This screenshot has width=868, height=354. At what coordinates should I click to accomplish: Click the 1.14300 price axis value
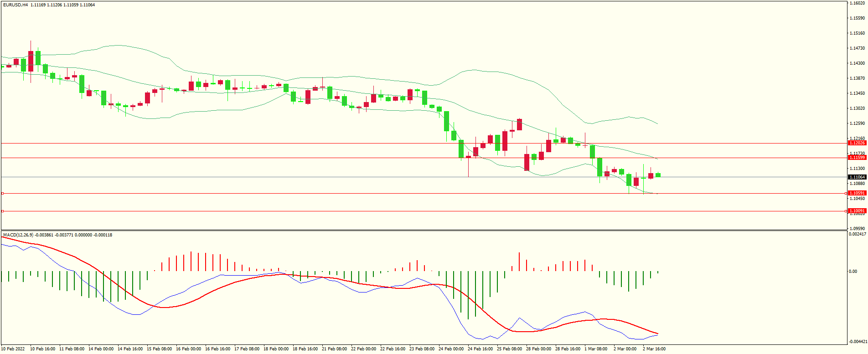coord(858,63)
